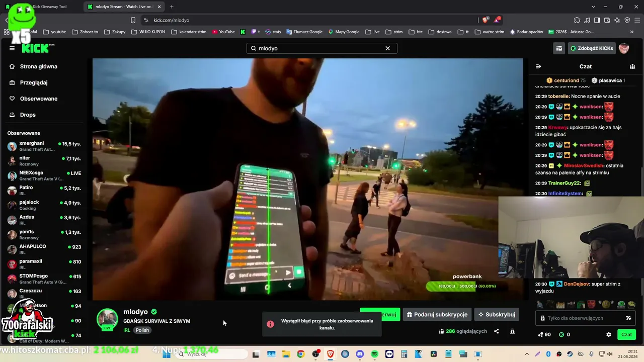Click the Subskrybuj button
This screenshot has height=362, width=644.
[497, 315]
